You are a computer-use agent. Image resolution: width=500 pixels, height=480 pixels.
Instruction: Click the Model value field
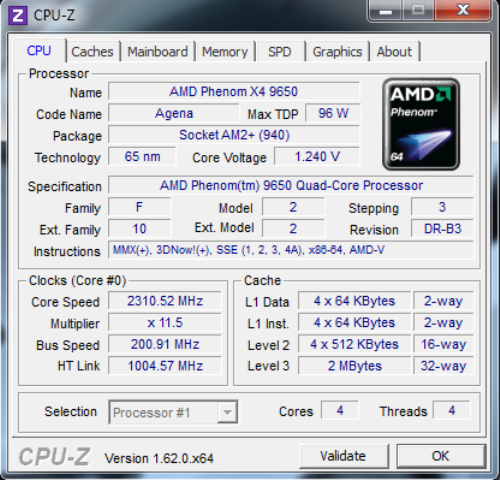[293, 207]
